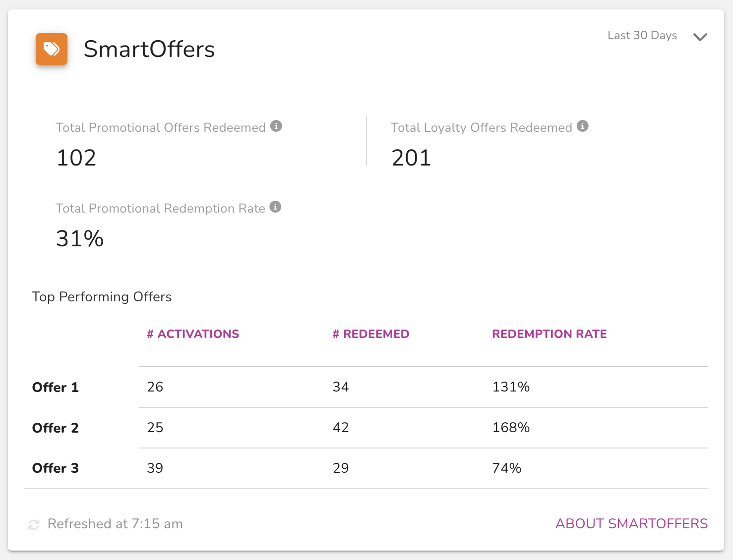Sort by # ACTIVATIONS column header
The width and height of the screenshot is (733, 560).
[193, 334]
